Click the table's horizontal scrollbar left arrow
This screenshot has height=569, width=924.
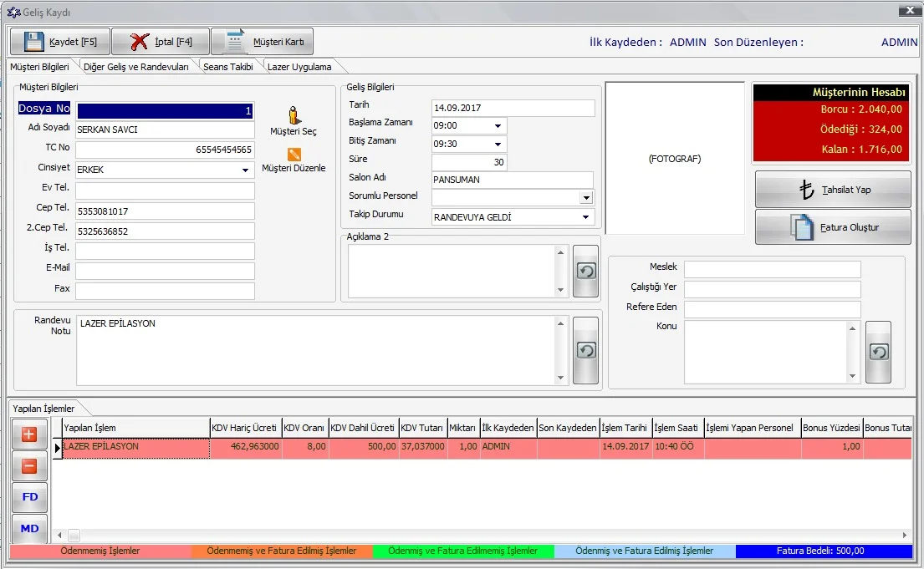59,536
